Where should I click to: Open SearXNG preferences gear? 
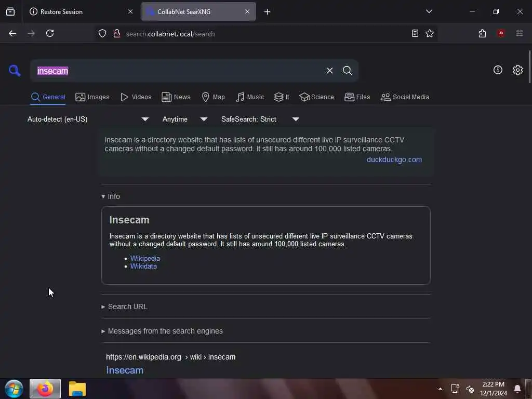pyautogui.click(x=517, y=70)
